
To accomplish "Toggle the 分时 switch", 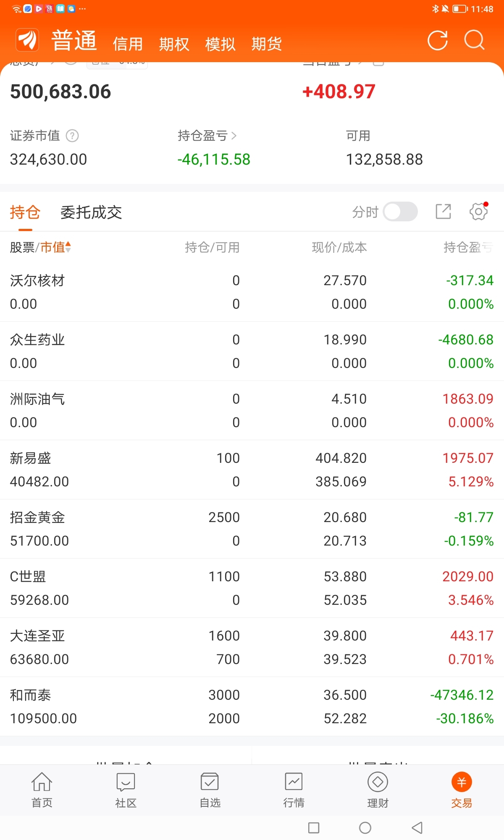I will (400, 212).
